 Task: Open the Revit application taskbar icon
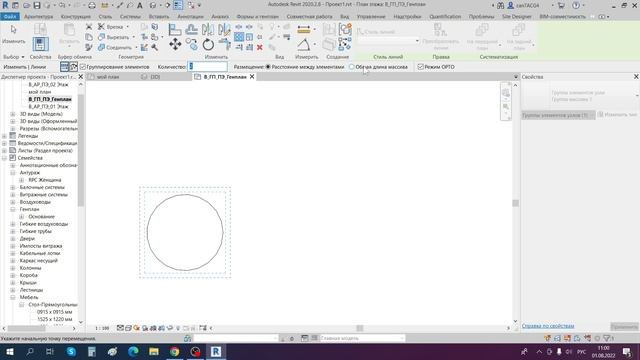tap(216, 351)
